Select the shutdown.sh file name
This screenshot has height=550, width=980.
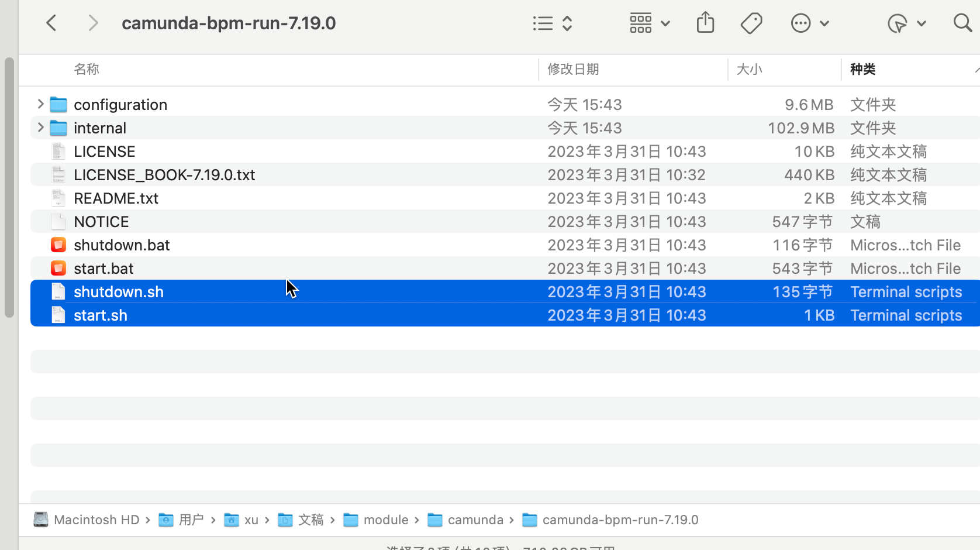coord(119,292)
